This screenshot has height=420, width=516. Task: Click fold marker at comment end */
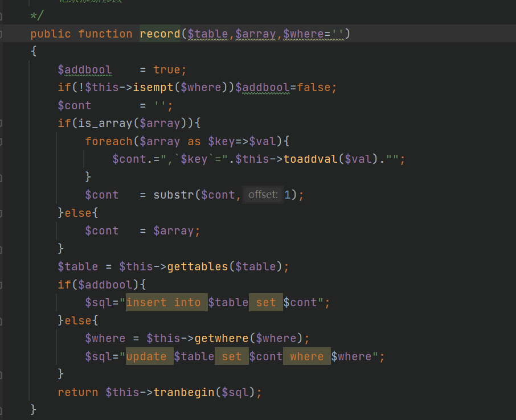click(2, 16)
